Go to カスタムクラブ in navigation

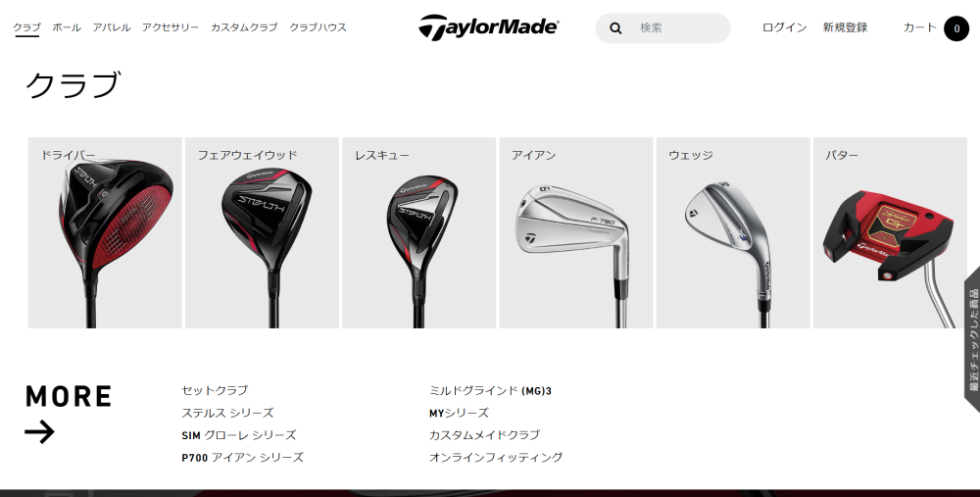244,27
